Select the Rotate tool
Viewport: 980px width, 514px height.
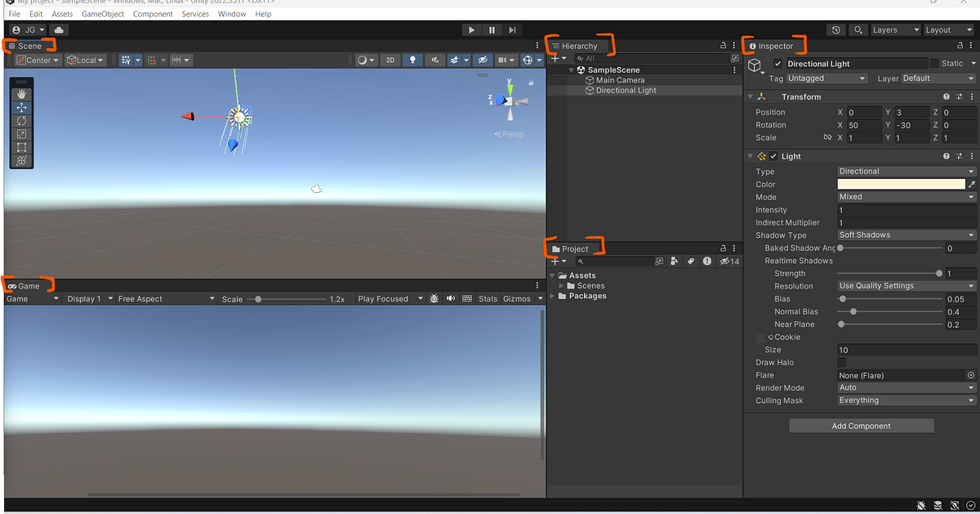coord(21,120)
